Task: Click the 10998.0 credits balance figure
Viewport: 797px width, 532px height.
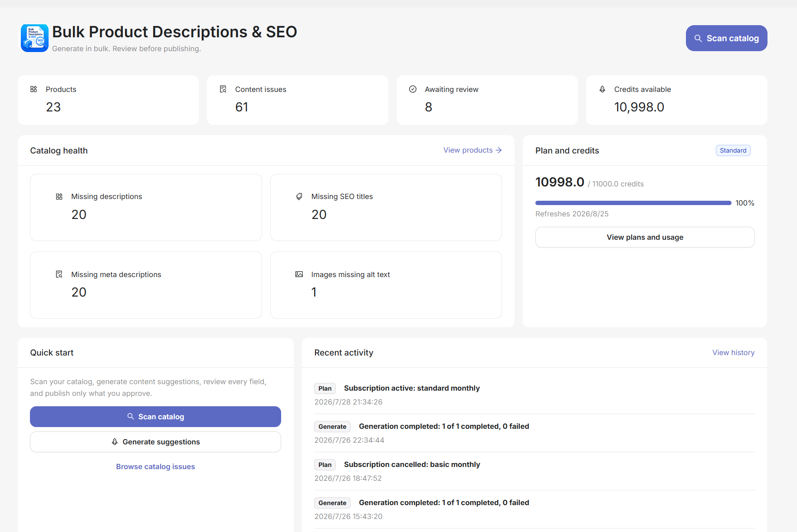Action: [x=560, y=182]
